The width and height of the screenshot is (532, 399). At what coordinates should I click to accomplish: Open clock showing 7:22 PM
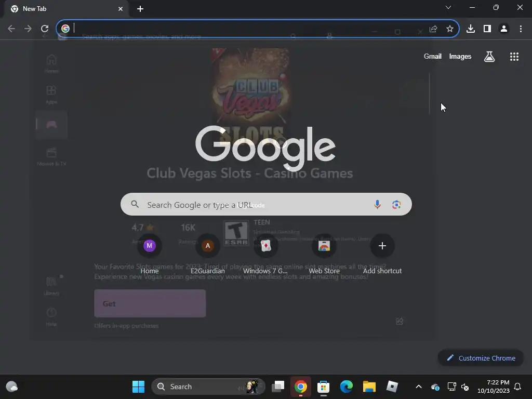point(494,387)
